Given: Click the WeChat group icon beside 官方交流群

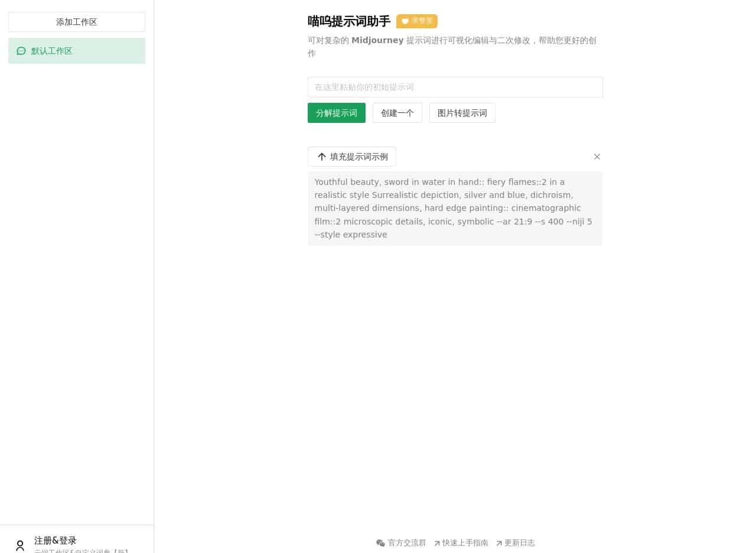Looking at the screenshot, I should [x=381, y=543].
